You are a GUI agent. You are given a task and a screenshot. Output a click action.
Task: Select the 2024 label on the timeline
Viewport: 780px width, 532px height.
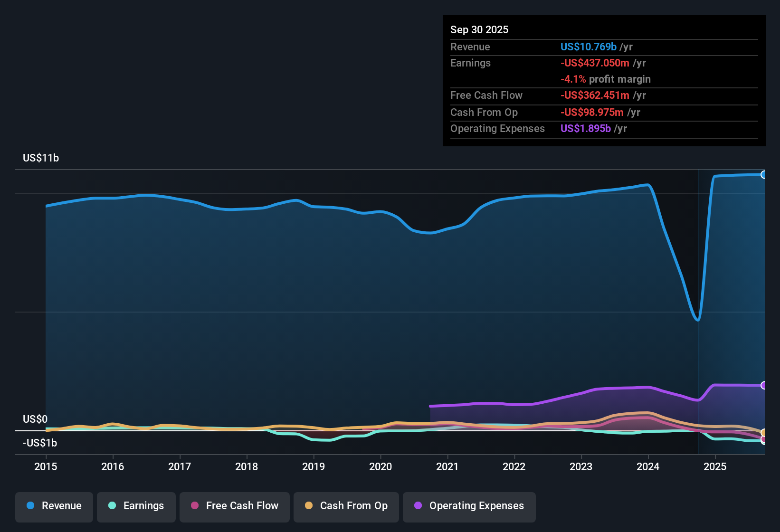coord(648,467)
